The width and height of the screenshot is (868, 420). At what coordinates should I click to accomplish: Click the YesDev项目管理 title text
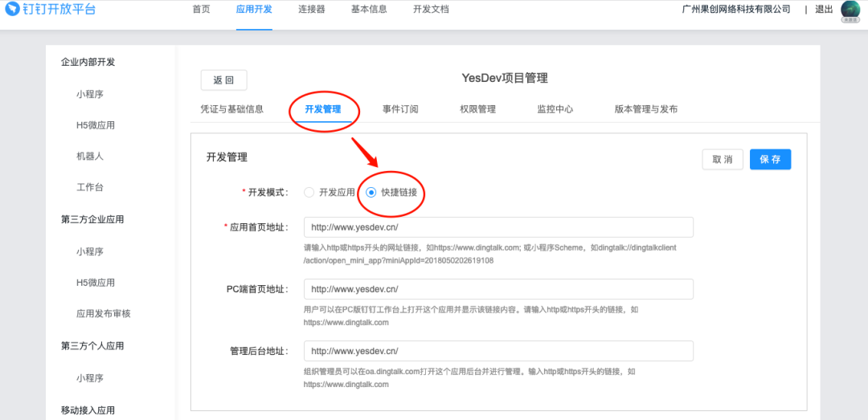504,78
